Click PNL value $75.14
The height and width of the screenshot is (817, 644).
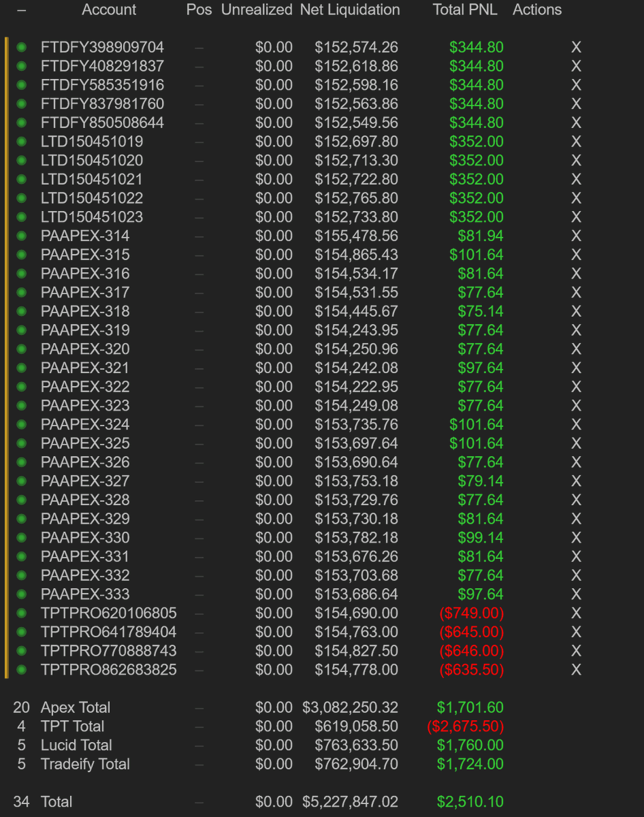[x=481, y=311]
